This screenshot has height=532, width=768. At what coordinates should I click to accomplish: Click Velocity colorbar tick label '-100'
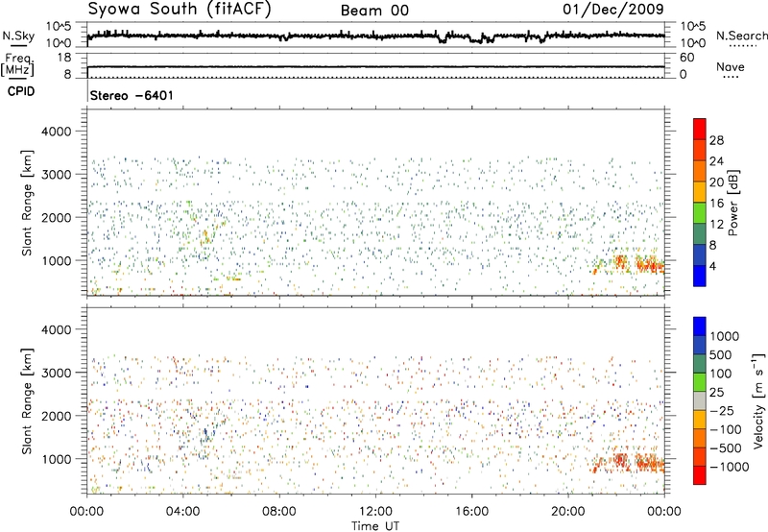726,429
